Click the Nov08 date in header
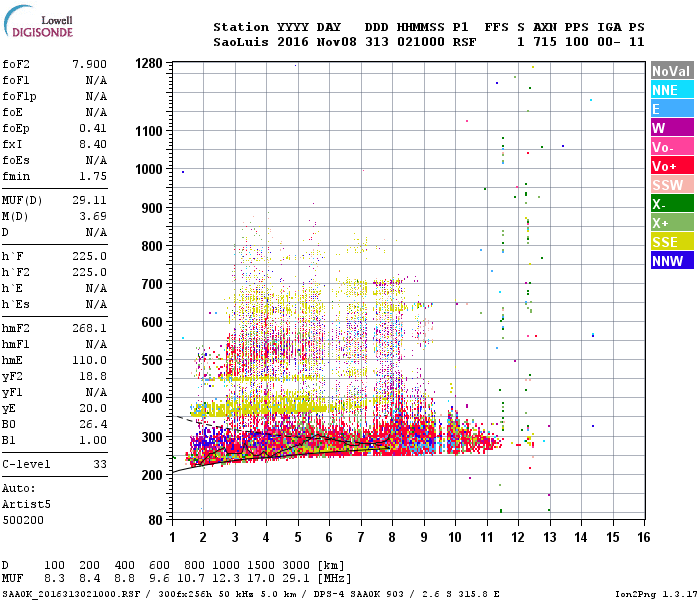Viewport: 700px width, 600px height. point(337,42)
